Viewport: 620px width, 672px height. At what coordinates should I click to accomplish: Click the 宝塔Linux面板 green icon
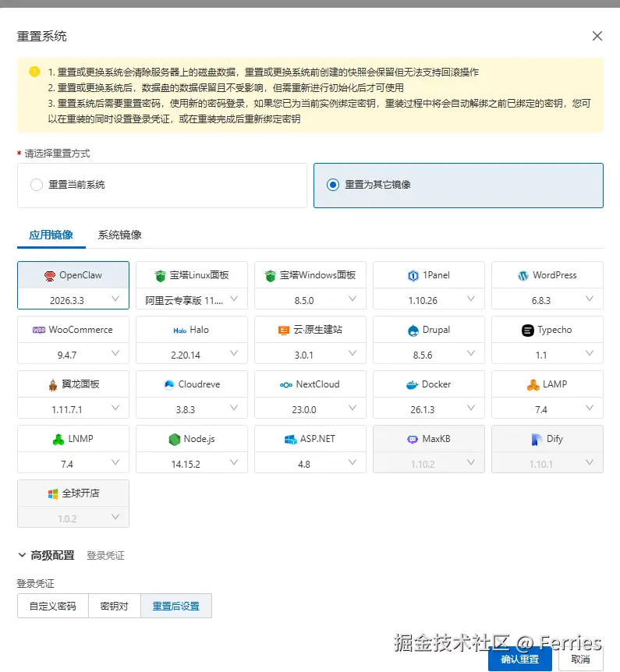point(161,275)
